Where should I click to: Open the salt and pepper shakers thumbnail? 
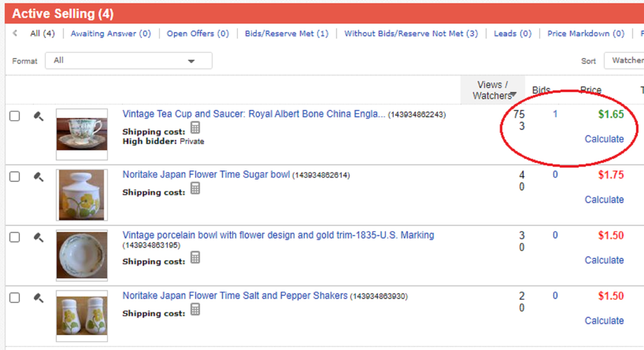[82, 316]
